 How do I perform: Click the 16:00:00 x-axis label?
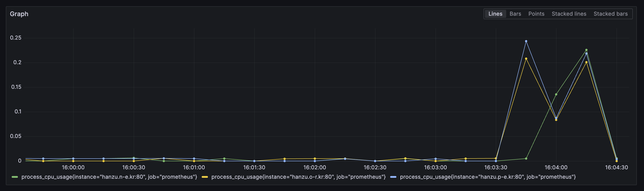click(73, 167)
